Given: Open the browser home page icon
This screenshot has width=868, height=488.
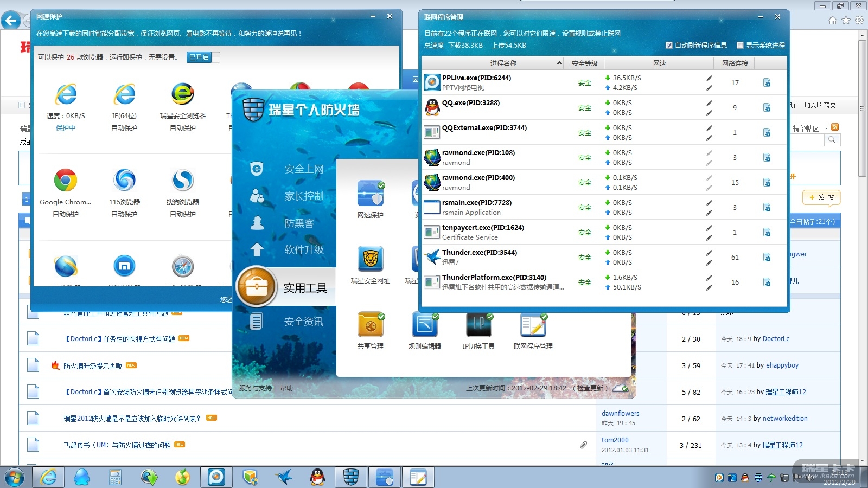Looking at the screenshot, I should pos(833,21).
